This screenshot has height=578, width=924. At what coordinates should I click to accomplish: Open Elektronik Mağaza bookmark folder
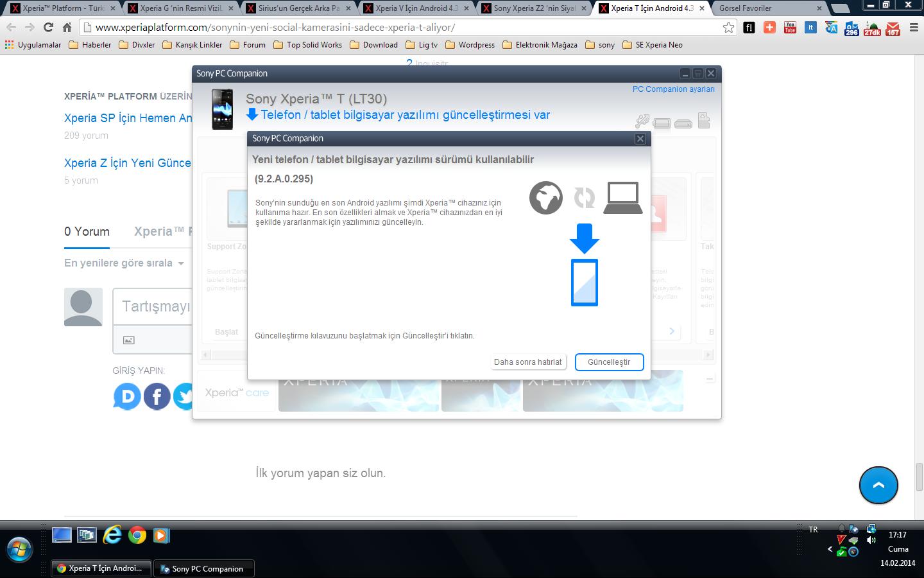coord(540,45)
